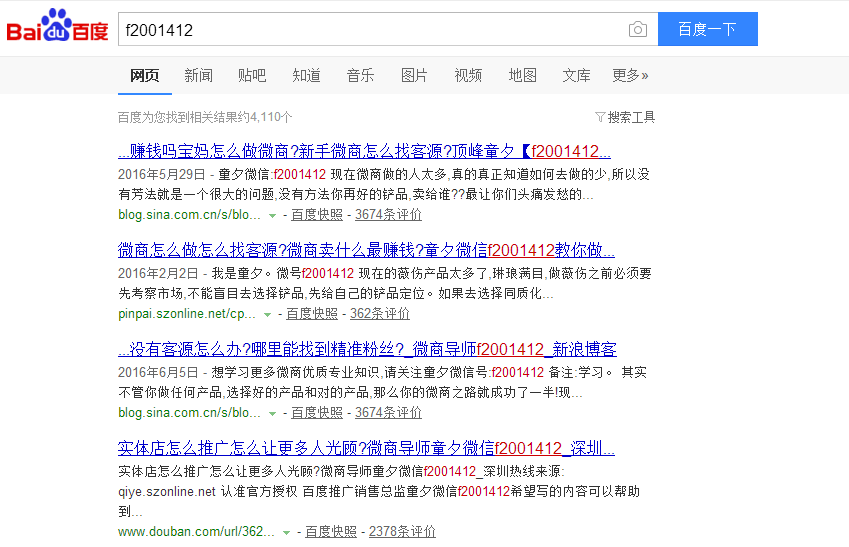The height and width of the screenshot is (547, 849).
Task: Click the Baidu logo
Action: [57, 26]
